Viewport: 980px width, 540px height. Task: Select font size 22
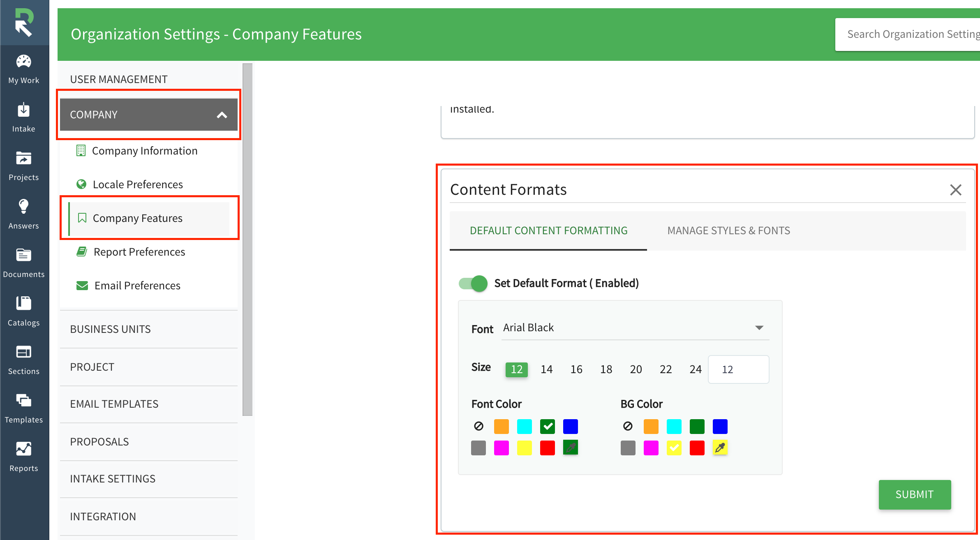point(666,369)
